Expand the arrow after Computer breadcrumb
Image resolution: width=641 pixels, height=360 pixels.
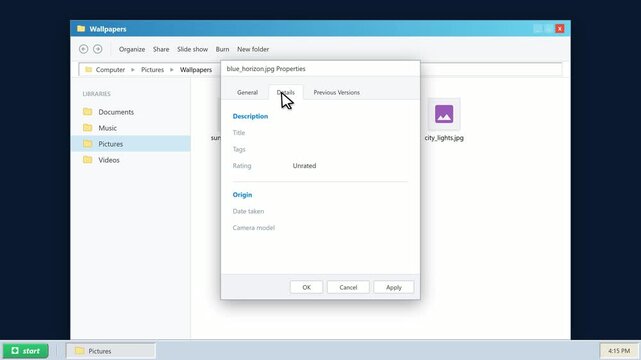(133, 70)
